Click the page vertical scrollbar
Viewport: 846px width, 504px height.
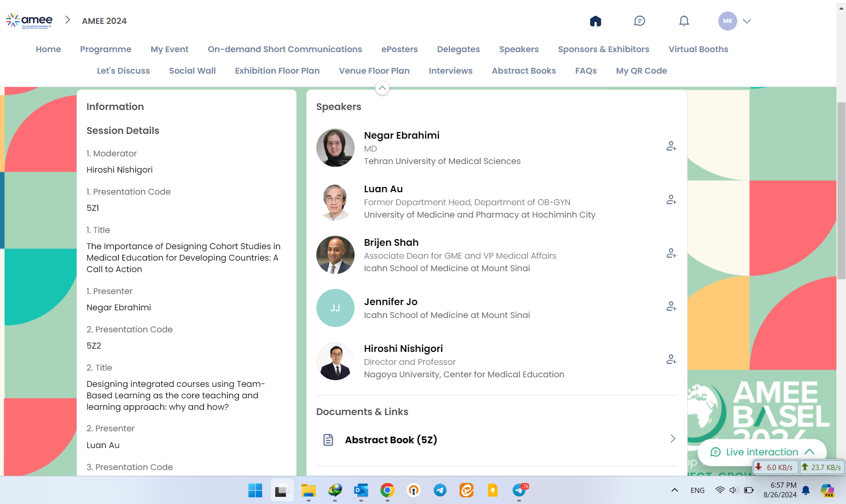(x=841, y=191)
